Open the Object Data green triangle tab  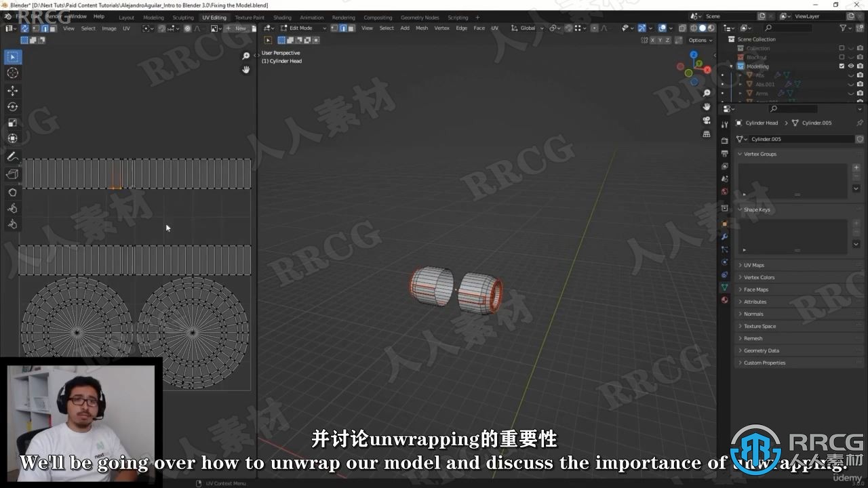[724, 287]
